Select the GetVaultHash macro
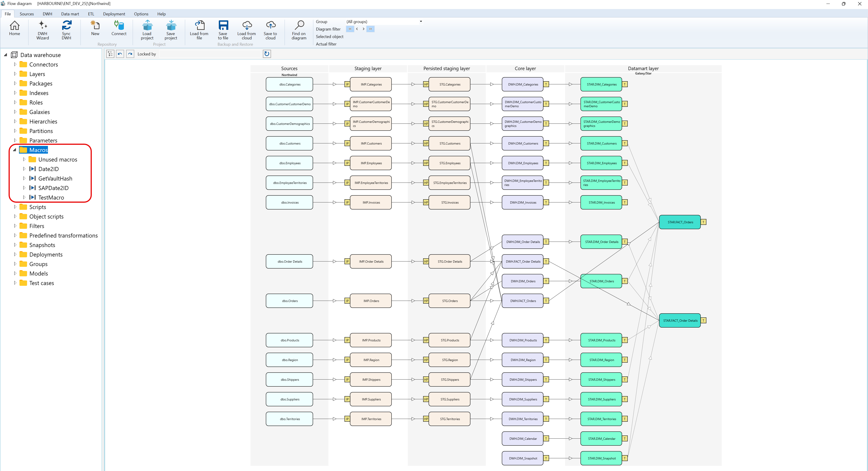868x471 pixels. 55,178
